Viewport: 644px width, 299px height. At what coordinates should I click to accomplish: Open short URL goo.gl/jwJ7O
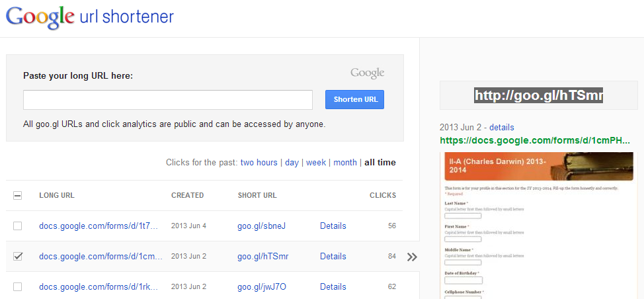tap(262, 286)
